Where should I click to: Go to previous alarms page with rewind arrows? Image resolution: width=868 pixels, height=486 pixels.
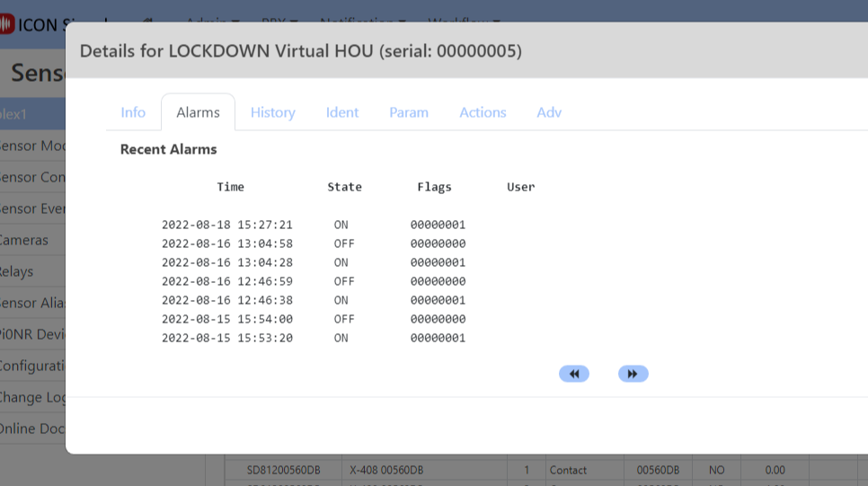[573, 374]
